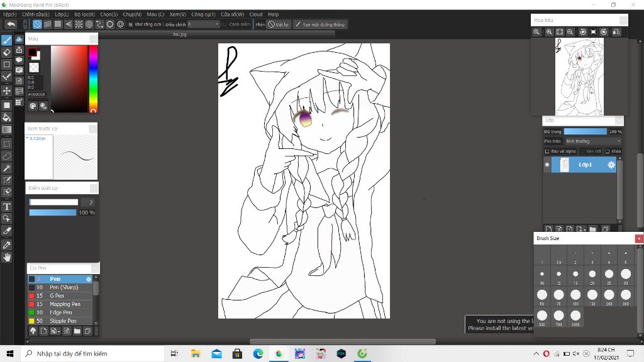Click the Undo arrow button
Viewport: 644px width, 362px height.
tap(11, 25)
